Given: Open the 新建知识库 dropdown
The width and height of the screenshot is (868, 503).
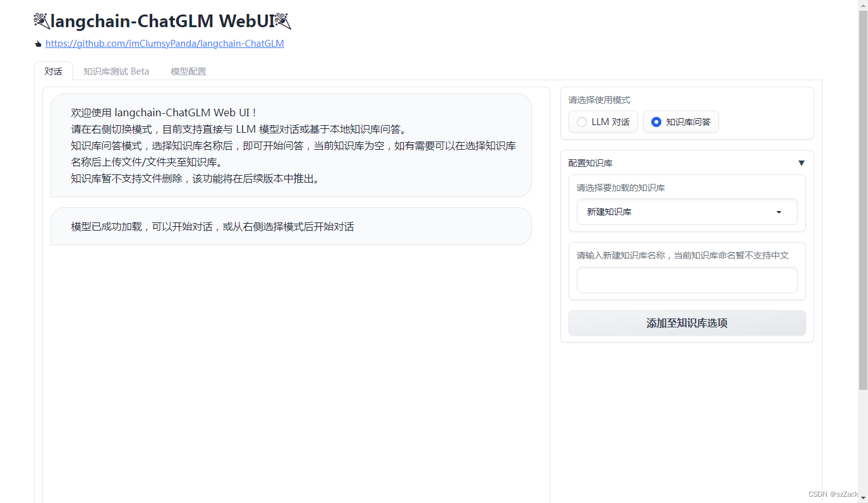Looking at the screenshot, I should 687,212.
